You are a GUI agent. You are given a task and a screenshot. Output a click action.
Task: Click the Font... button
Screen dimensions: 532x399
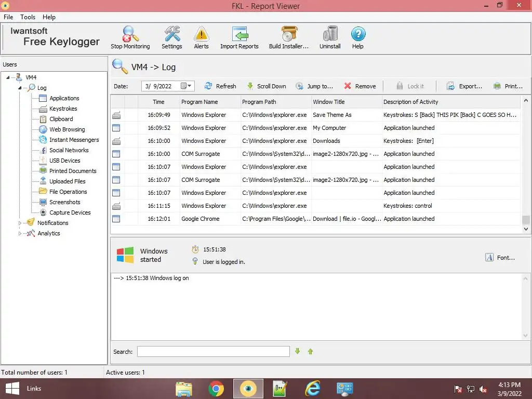[500, 258]
